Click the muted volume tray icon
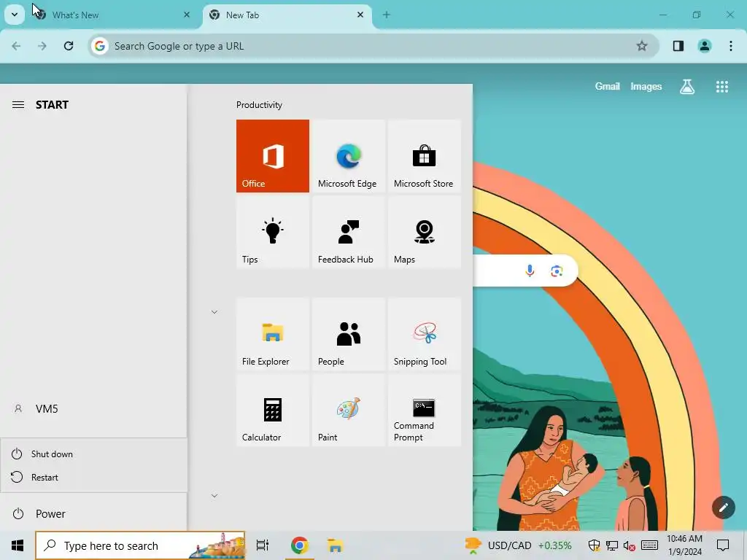747x560 pixels. click(630, 545)
